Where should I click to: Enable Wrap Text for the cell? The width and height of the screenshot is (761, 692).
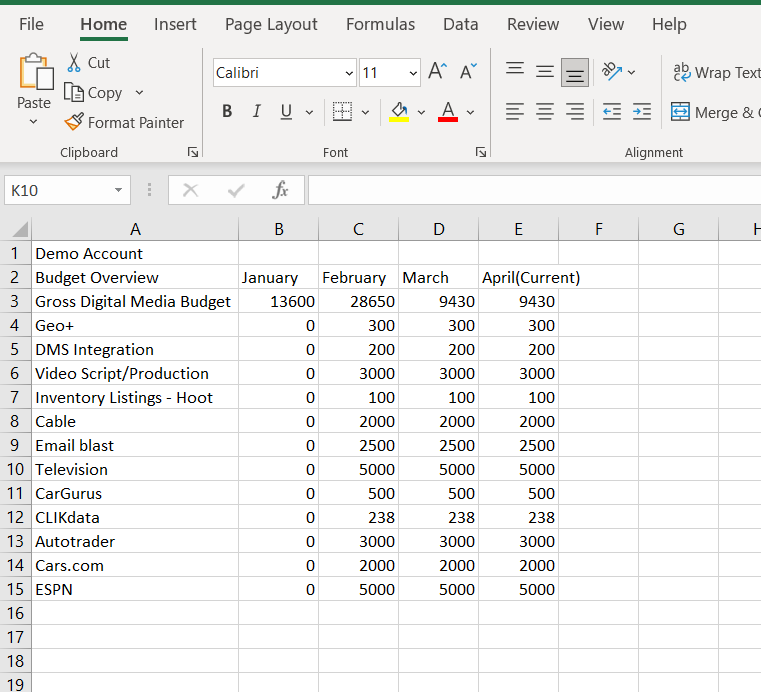[716, 72]
